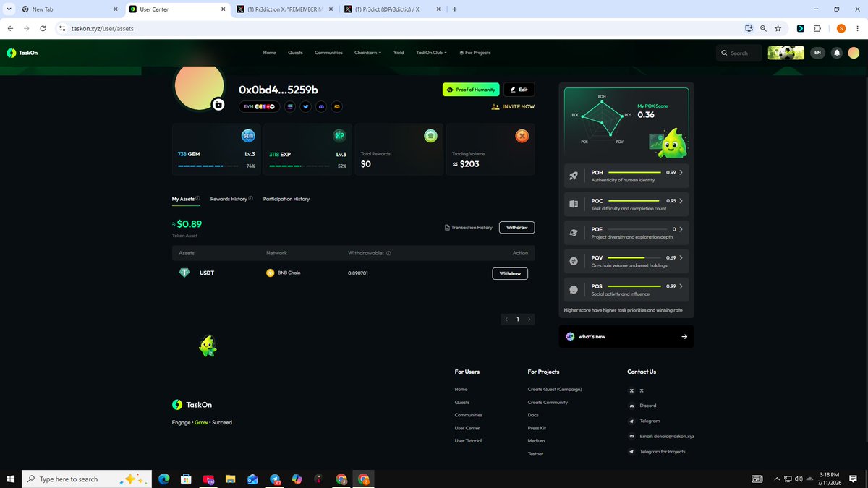Viewport: 868px width, 488px height.
Task: Open the Discord account link icon
Action: (322, 106)
